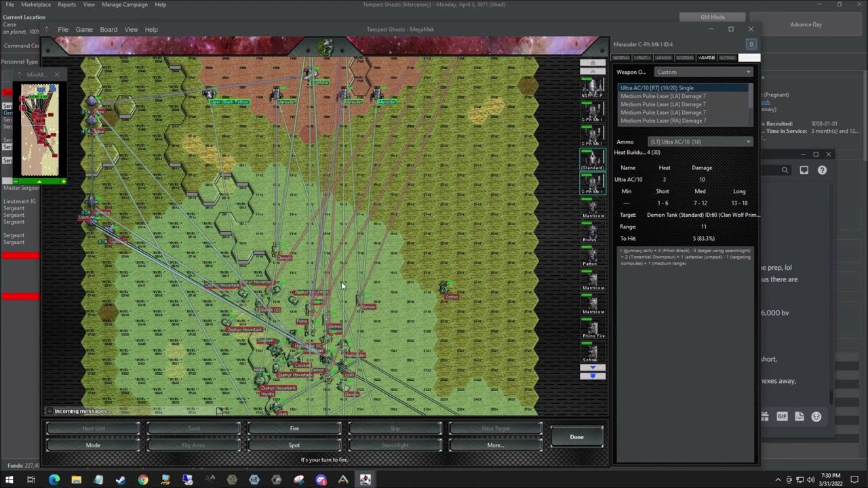This screenshot has height=488, width=868.
Task: Click the Mode button
Action: (x=93, y=445)
